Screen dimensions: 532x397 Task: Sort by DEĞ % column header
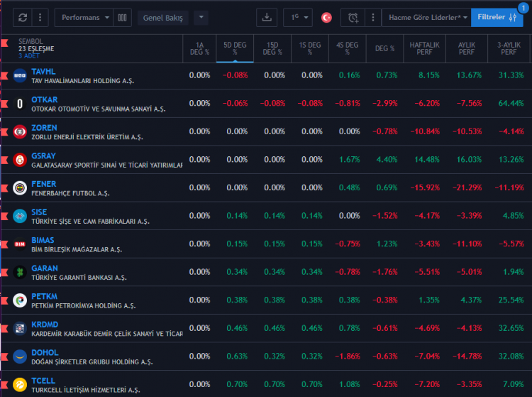(384, 48)
